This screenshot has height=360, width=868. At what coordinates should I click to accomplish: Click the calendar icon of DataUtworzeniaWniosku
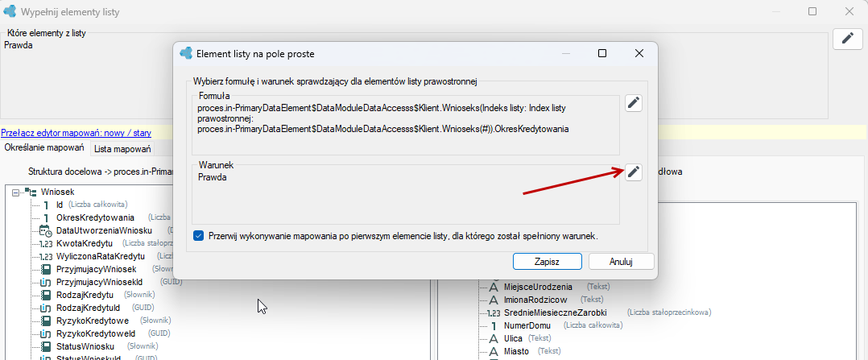click(45, 231)
